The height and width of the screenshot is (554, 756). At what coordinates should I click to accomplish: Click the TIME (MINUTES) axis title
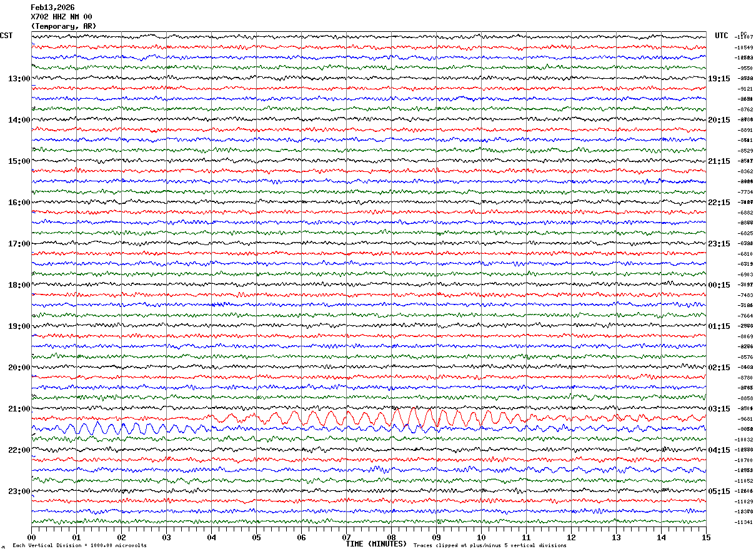(376, 544)
